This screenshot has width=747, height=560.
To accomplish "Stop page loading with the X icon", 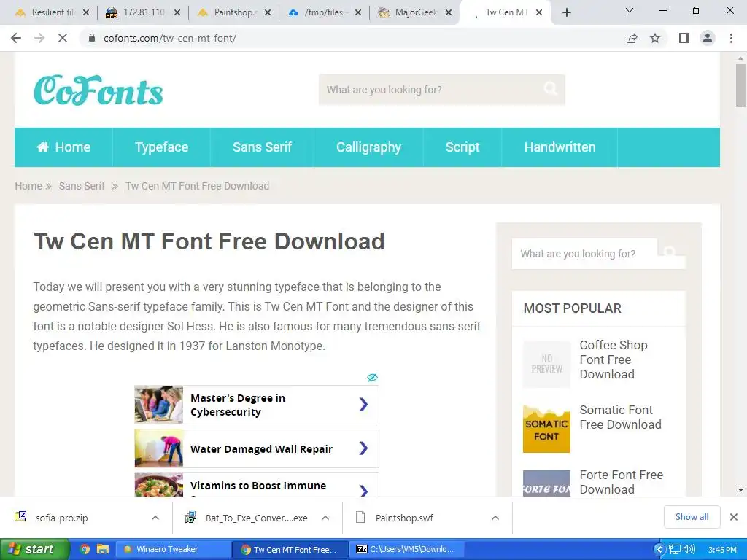I will pyautogui.click(x=63, y=38).
